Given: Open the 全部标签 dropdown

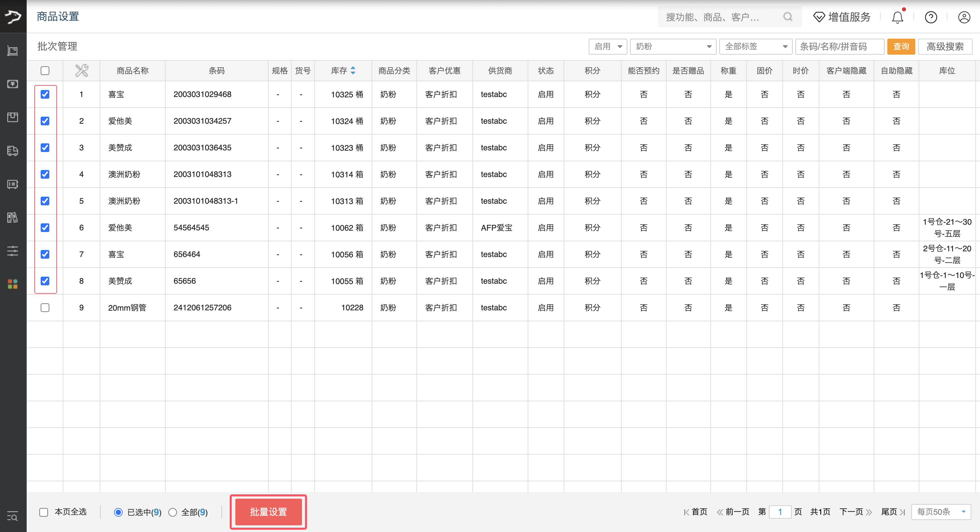Looking at the screenshot, I should coord(756,46).
